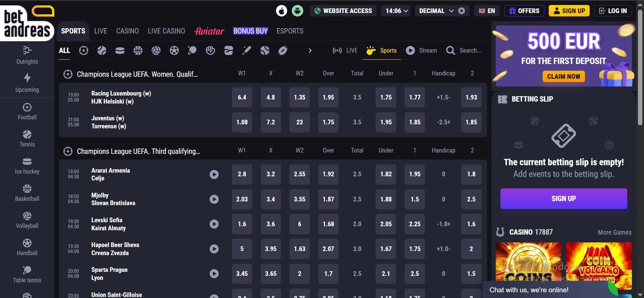Open Ice hockey in the left sidebar
This screenshot has height=298, width=644.
tap(27, 166)
